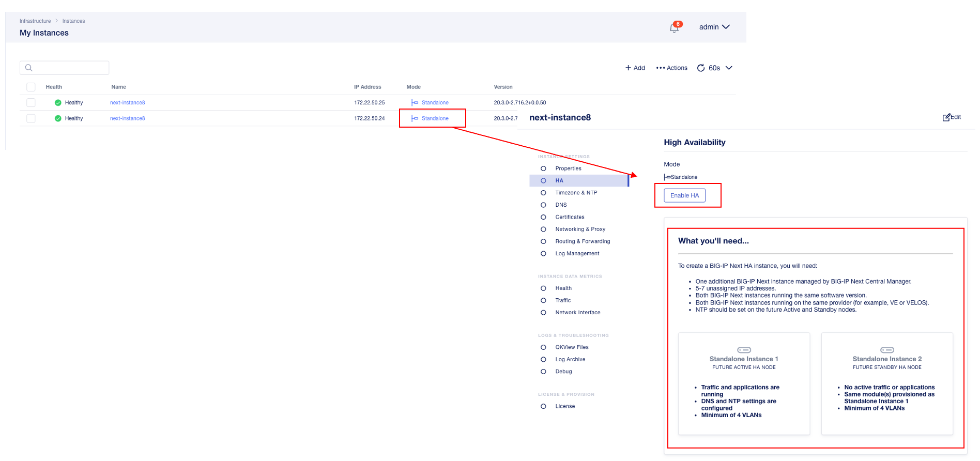Click the circular refresh icon beside 60s

coord(701,68)
